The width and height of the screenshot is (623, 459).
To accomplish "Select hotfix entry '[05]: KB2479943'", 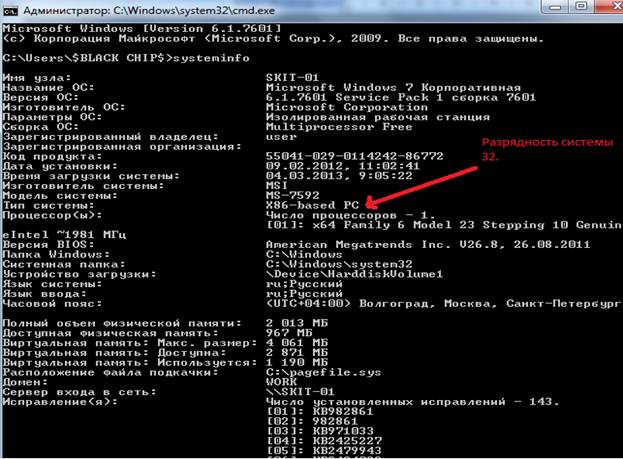I will [x=324, y=451].
